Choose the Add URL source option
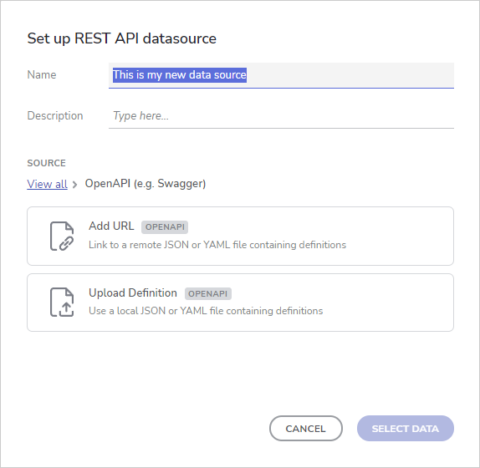Viewport: 480px width, 468px height. [240, 236]
